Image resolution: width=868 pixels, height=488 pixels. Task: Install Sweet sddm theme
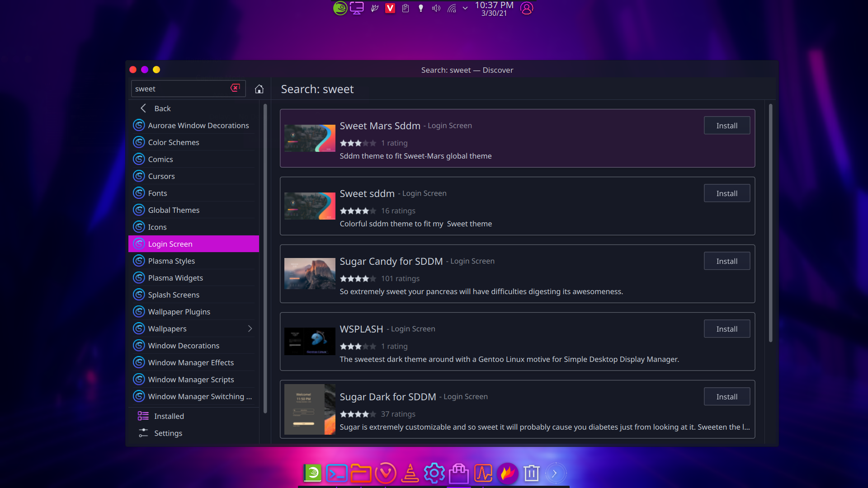tap(727, 193)
